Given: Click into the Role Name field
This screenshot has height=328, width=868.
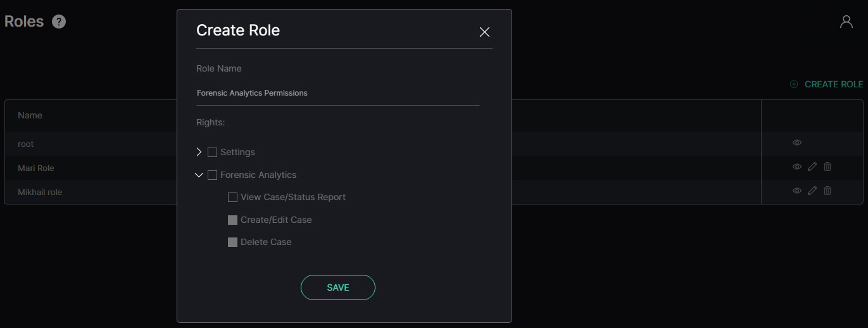Looking at the screenshot, I should click(338, 93).
